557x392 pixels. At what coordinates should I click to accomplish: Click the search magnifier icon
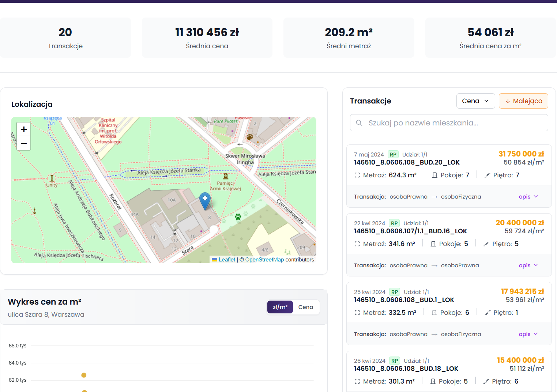click(359, 123)
